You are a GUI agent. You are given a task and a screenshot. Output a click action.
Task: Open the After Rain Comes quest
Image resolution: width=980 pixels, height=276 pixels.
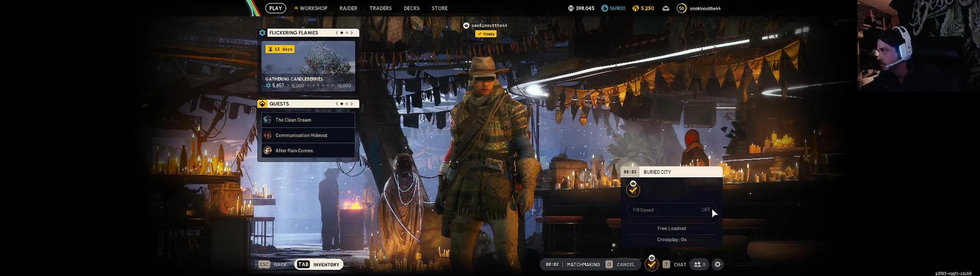pyautogui.click(x=308, y=150)
